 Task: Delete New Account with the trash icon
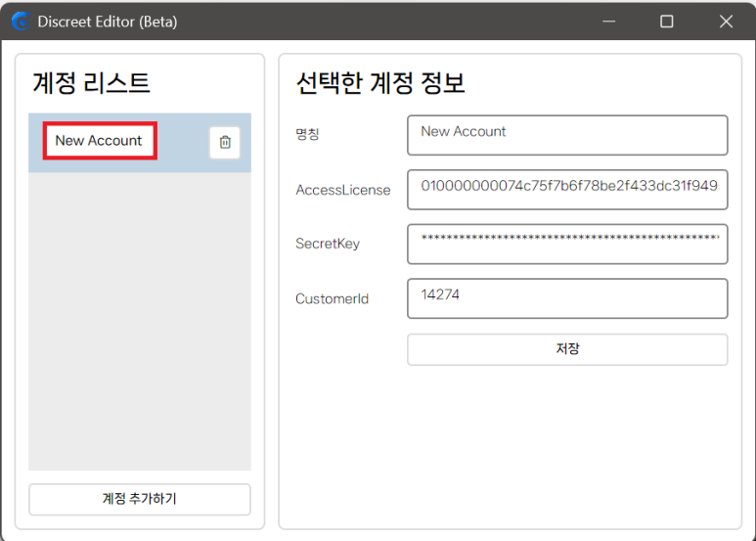224,143
